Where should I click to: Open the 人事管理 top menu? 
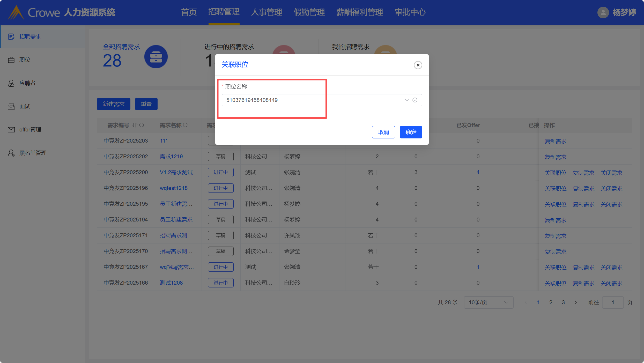[x=267, y=12]
